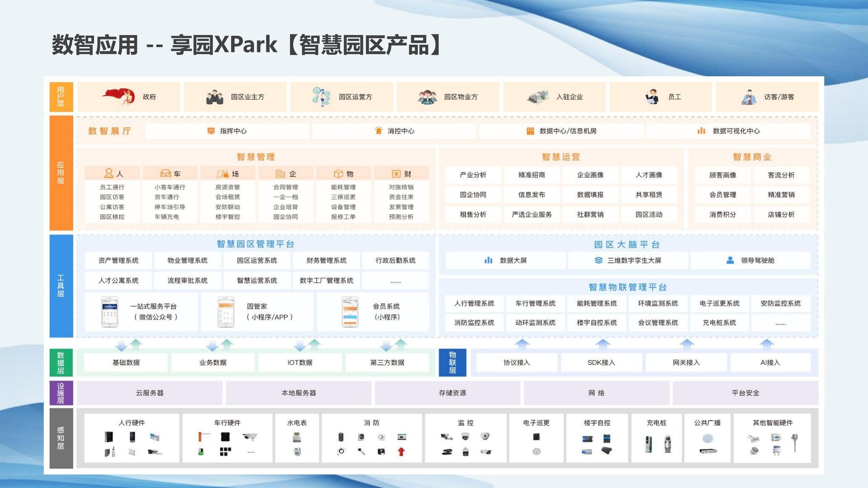Image resolution: width=868 pixels, height=488 pixels.
Task: Select the 用户层 layer label
Action: point(61,97)
